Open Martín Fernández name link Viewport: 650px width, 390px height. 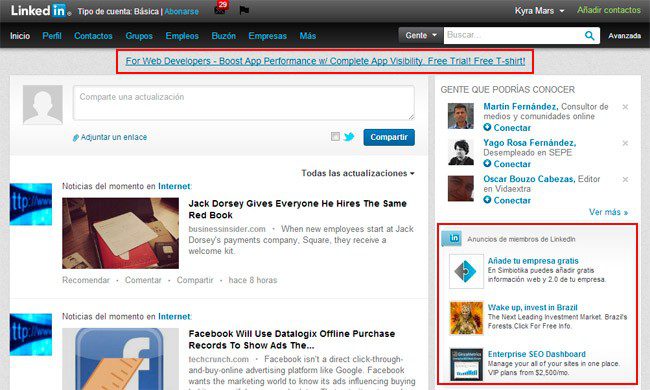521,107
